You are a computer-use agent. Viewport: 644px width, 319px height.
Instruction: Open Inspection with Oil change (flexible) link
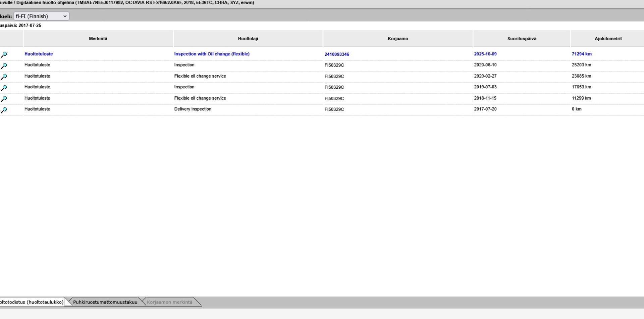pyautogui.click(x=212, y=54)
